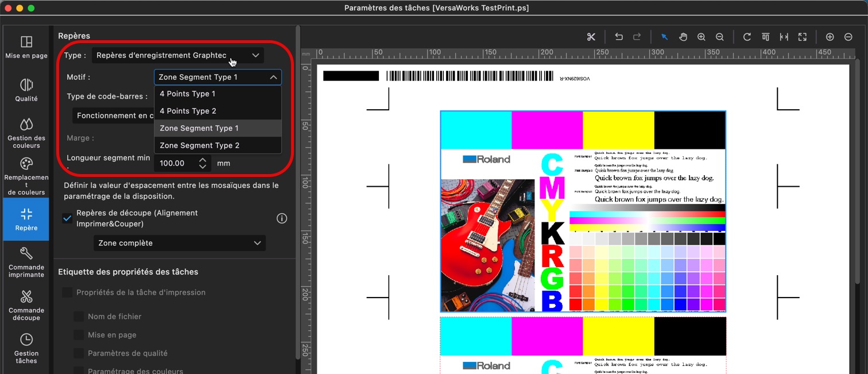Choose 4 Points Type 2 option
This screenshot has width=868, height=374.
[x=218, y=111]
